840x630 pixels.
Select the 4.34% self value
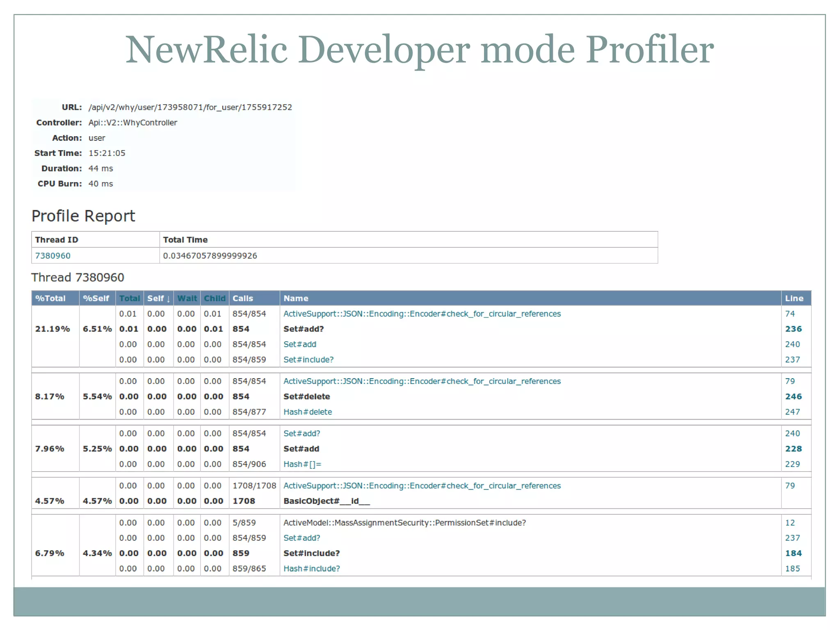point(97,553)
